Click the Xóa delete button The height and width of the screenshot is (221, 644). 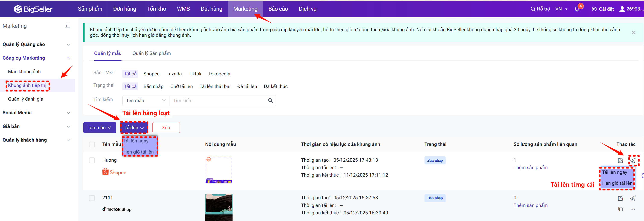click(166, 127)
